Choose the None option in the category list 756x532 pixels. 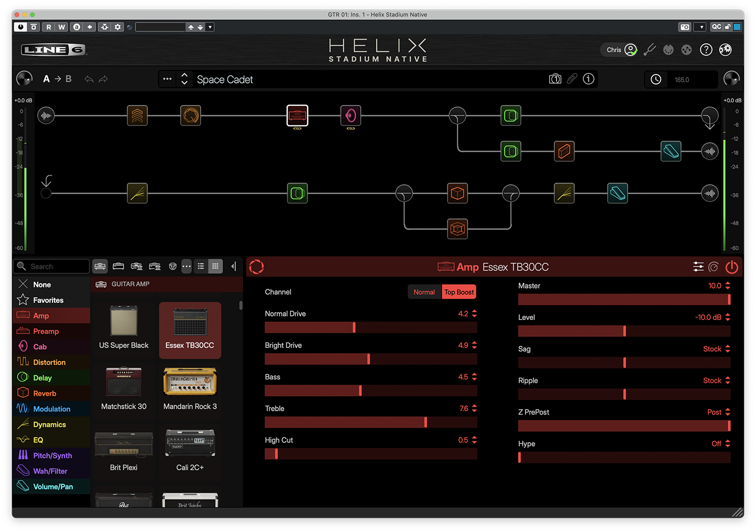51,284
